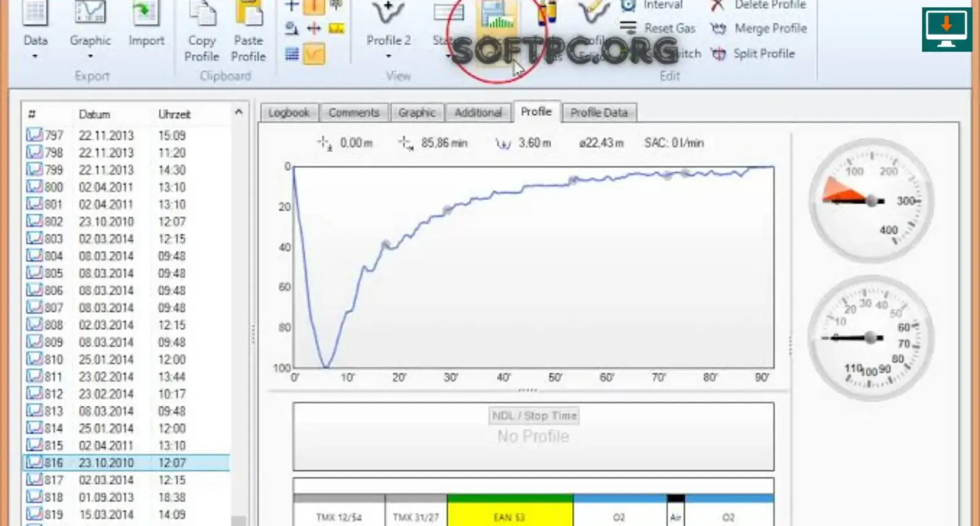The image size is (980, 526).
Task: Click the Delete Profile red X icon
Action: pyautogui.click(x=717, y=6)
